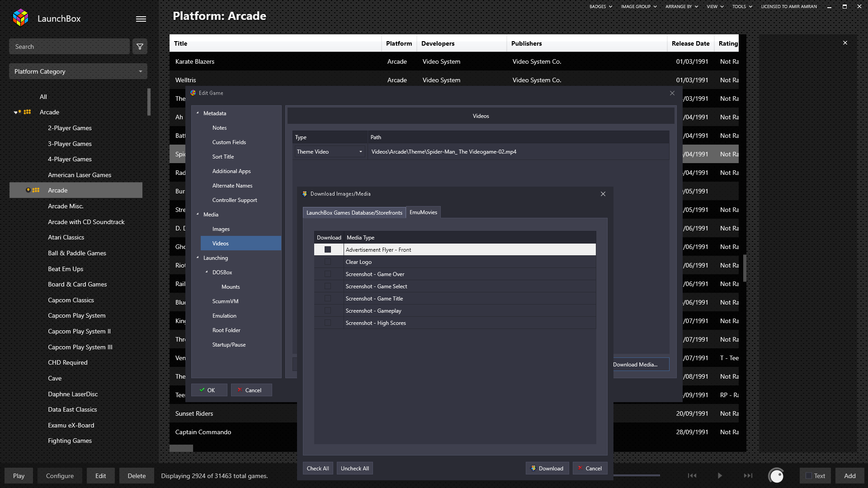Collapse the Media tree section
This screenshot has height=488, width=868.
(x=198, y=214)
